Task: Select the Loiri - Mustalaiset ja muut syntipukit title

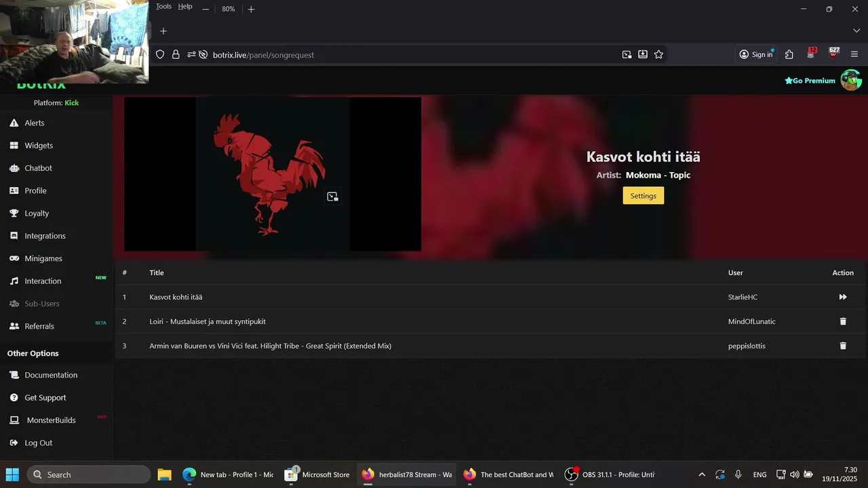Action: [208, 321]
